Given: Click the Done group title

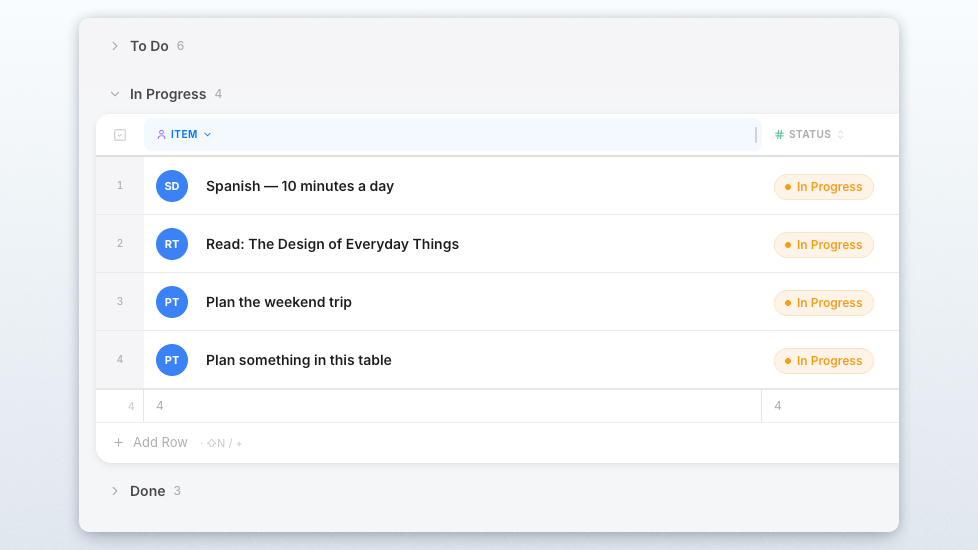Looking at the screenshot, I should pyautogui.click(x=148, y=491).
